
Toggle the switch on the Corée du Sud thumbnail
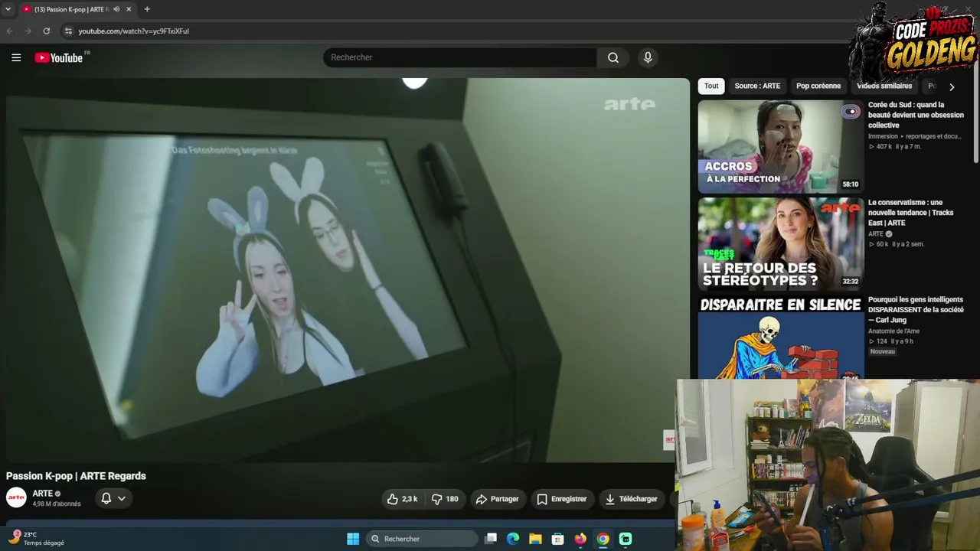point(851,112)
